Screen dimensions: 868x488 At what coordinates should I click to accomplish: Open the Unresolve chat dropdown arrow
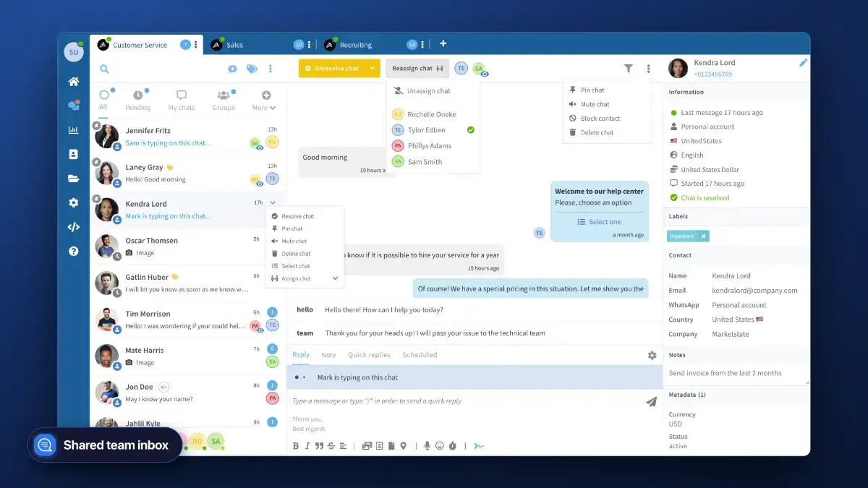pyautogui.click(x=372, y=69)
